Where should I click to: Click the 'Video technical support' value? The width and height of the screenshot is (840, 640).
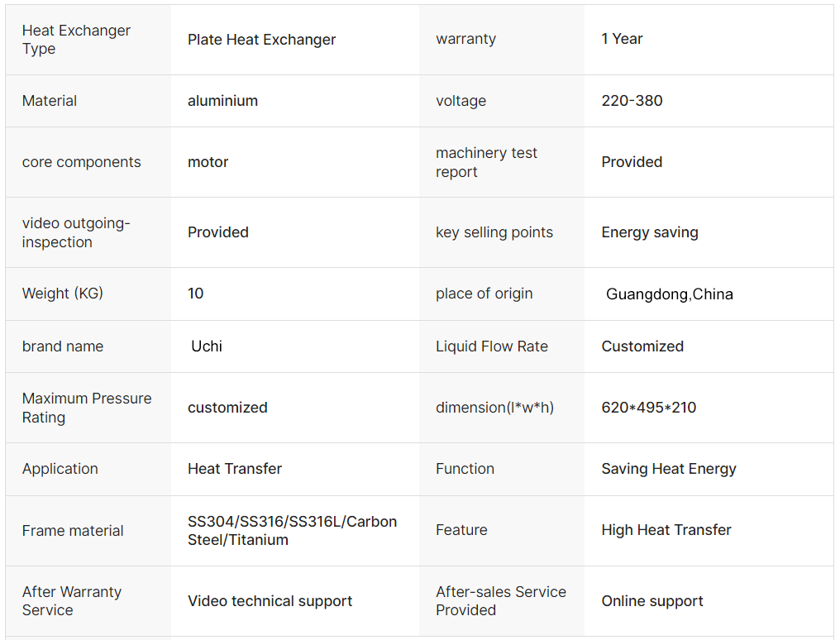pos(270,601)
